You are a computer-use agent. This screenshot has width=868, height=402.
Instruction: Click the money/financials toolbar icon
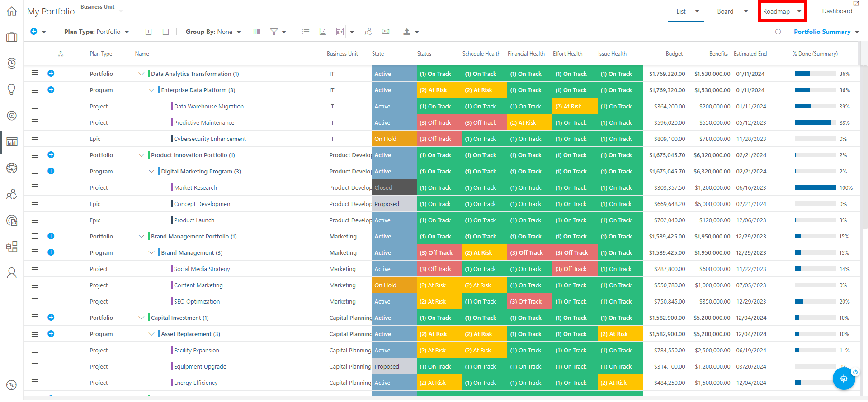coord(386,32)
